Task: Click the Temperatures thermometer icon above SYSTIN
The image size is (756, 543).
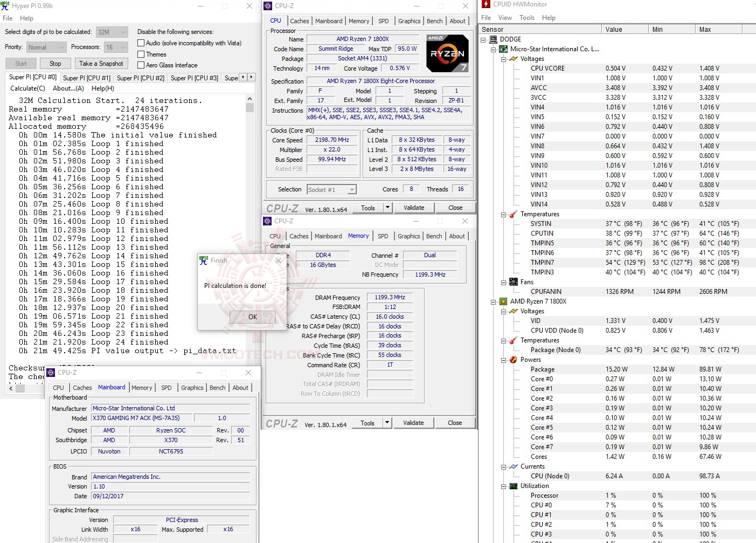Action: click(x=514, y=214)
